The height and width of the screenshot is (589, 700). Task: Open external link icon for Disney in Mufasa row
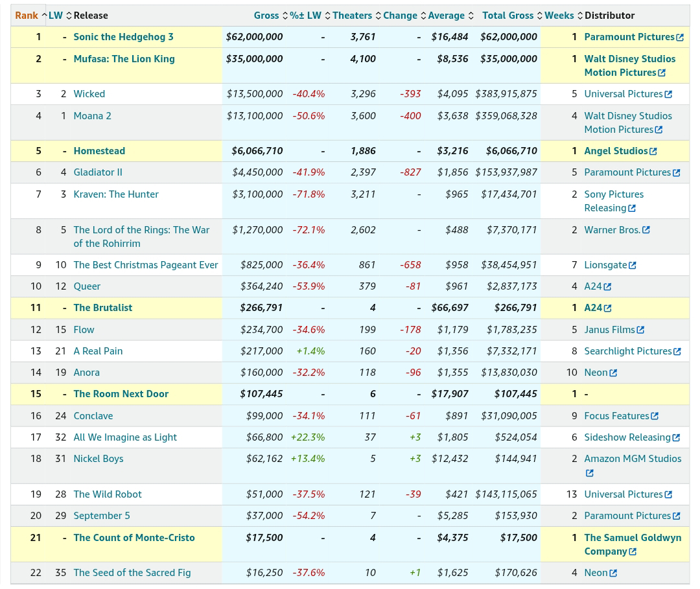click(x=662, y=73)
